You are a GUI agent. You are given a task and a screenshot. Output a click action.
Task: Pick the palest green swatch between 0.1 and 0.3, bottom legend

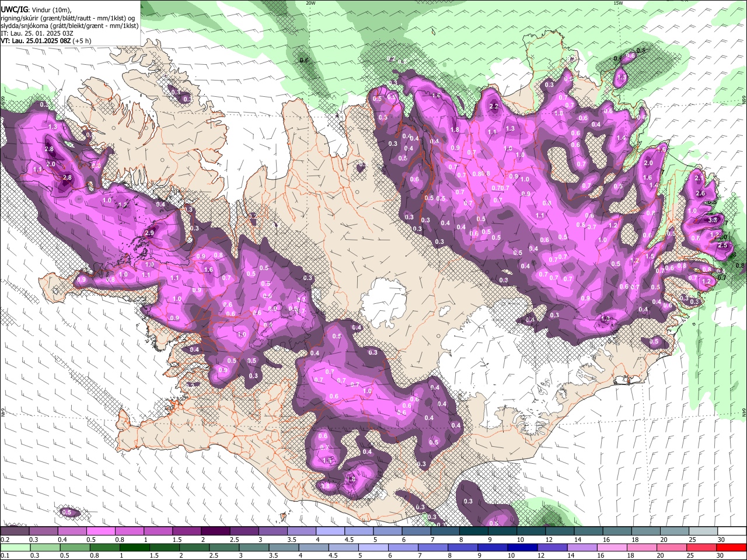(x=15, y=547)
